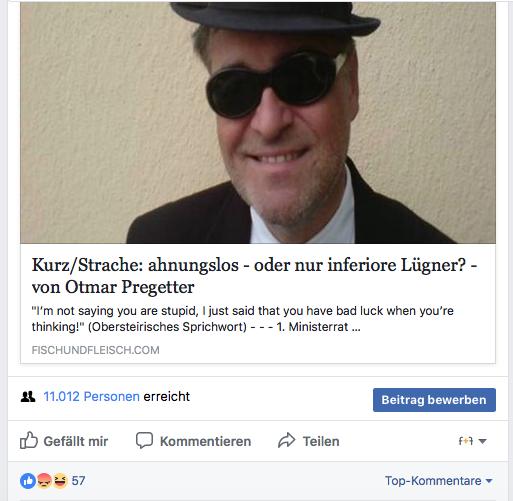Click the Beitrag bewerben button
The width and height of the screenshot is (513, 501).
[434, 400]
